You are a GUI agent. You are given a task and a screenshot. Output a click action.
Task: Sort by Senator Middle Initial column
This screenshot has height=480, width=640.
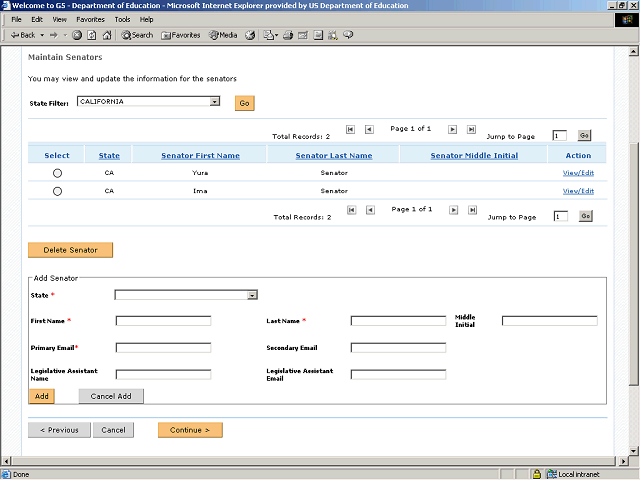click(474, 156)
